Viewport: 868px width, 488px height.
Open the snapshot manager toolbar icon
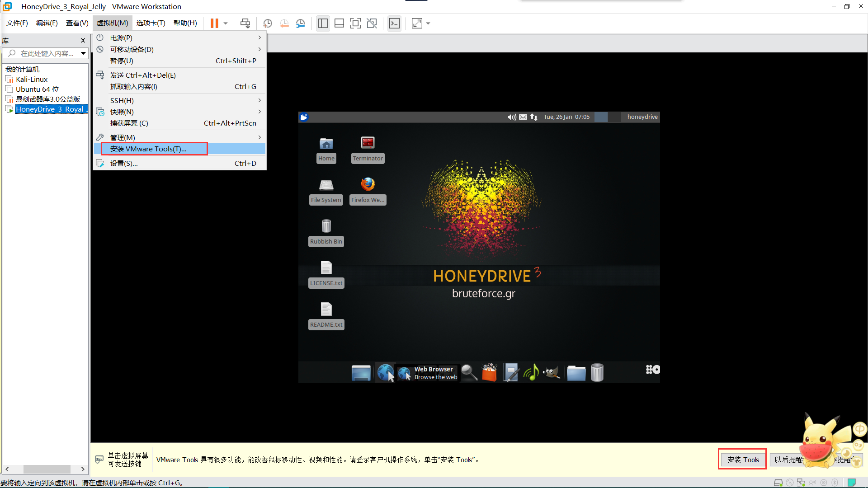(x=301, y=23)
